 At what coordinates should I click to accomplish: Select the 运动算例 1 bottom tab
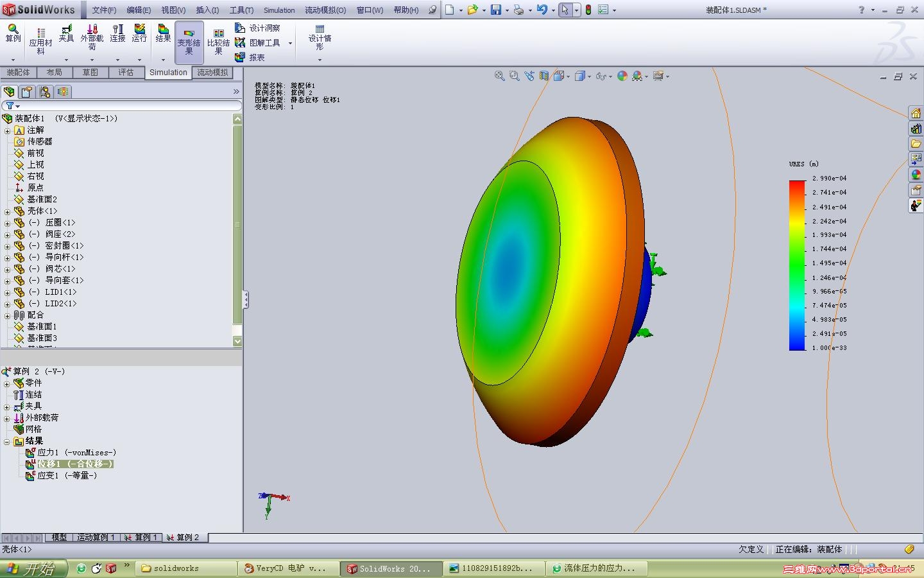point(95,538)
